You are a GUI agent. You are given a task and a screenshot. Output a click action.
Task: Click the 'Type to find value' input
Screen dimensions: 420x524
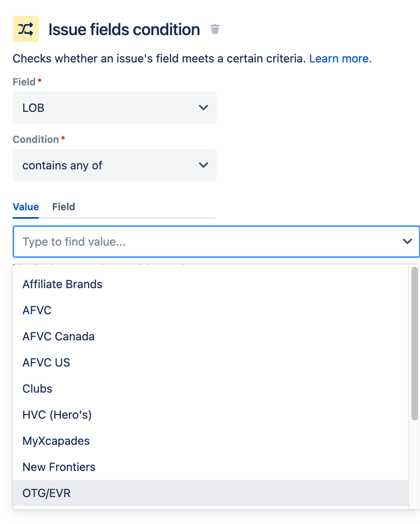pyautogui.click(x=204, y=242)
